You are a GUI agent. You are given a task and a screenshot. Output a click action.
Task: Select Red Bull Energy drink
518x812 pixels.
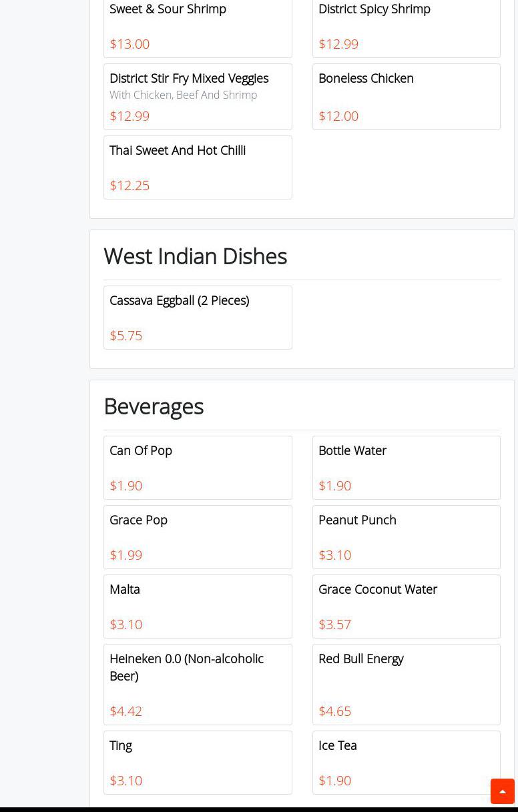[x=406, y=684]
